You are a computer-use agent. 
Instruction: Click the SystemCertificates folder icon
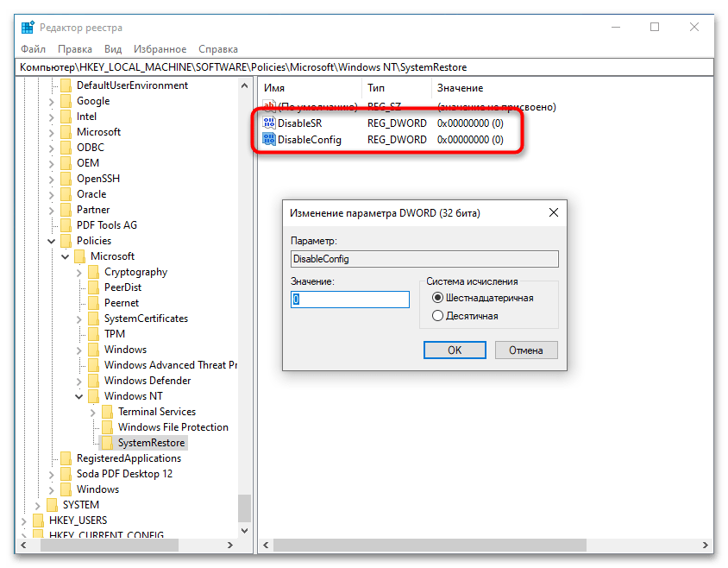click(94, 319)
